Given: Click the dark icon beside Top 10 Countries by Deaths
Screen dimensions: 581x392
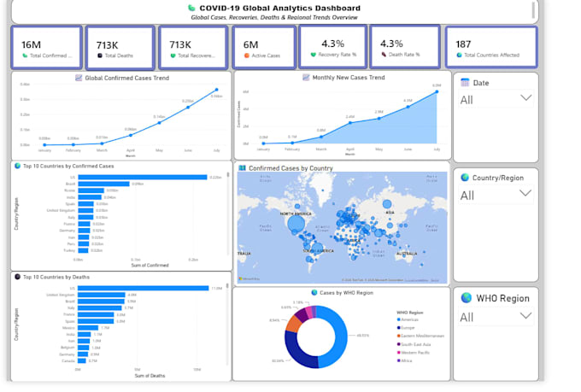Looking at the screenshot, I should 17,277.
